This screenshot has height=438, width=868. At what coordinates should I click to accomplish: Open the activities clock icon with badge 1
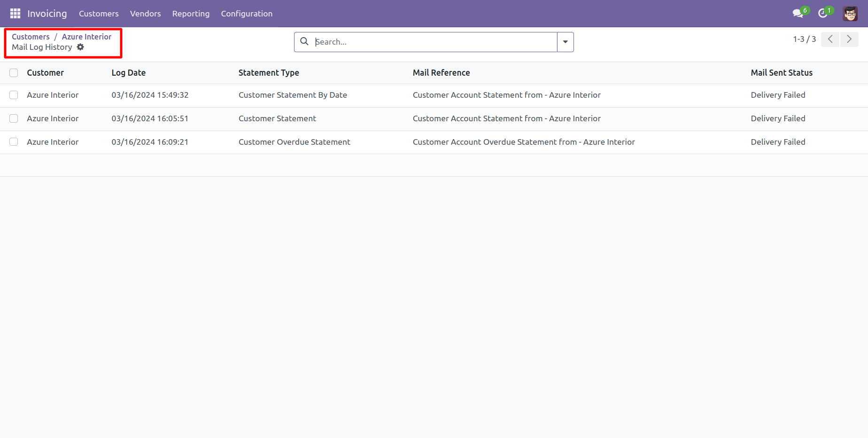tap(823, 13)
